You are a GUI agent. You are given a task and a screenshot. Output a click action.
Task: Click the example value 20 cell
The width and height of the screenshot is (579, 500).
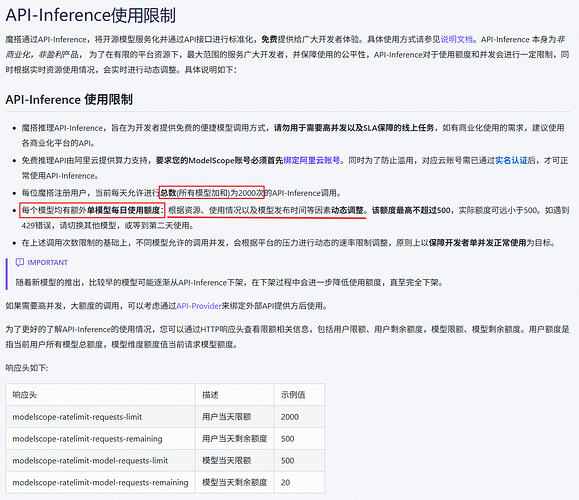coord(299,482)
